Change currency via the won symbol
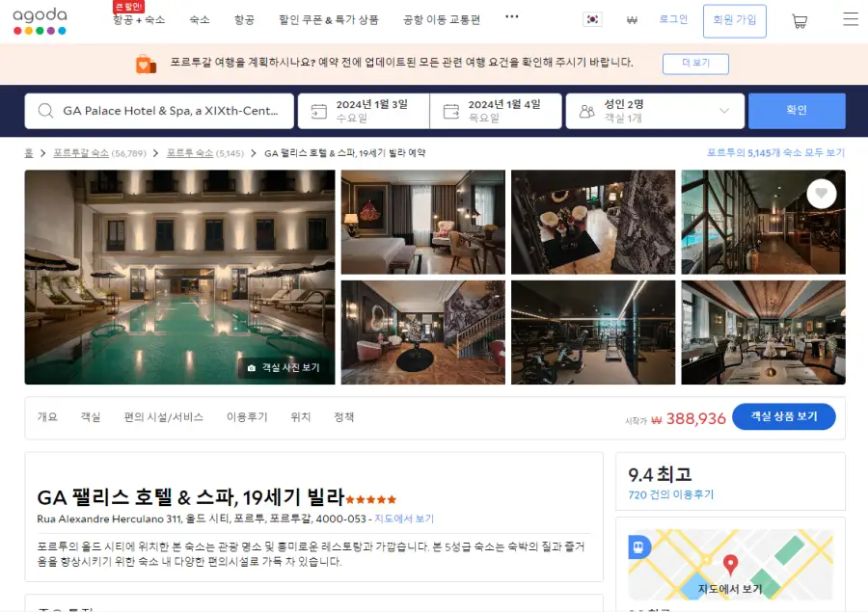Viewport: 868px width, 612px height. tap(632, 20)
